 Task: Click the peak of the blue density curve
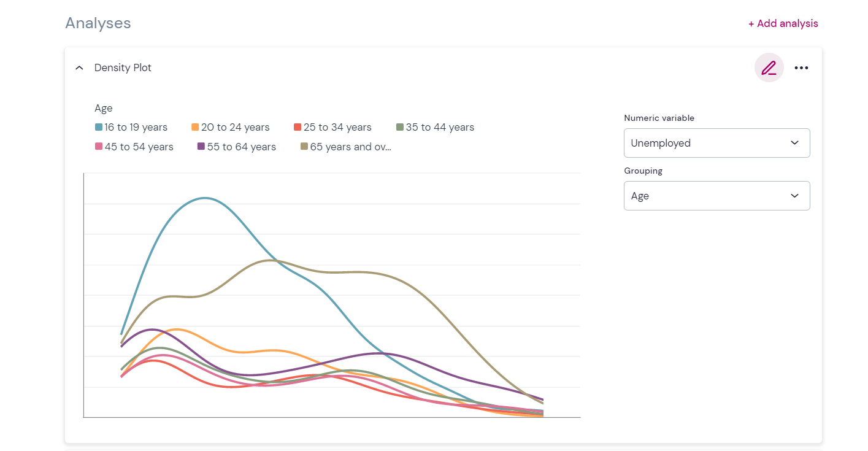(204, 198)
